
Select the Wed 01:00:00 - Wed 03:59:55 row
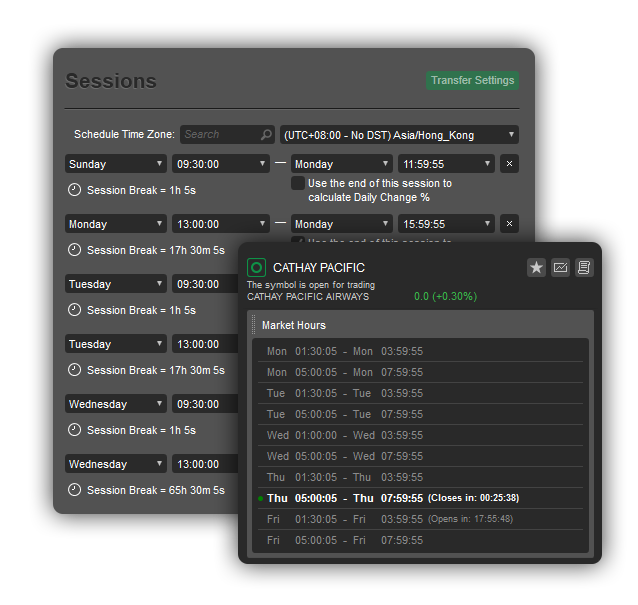coord(420,435)
